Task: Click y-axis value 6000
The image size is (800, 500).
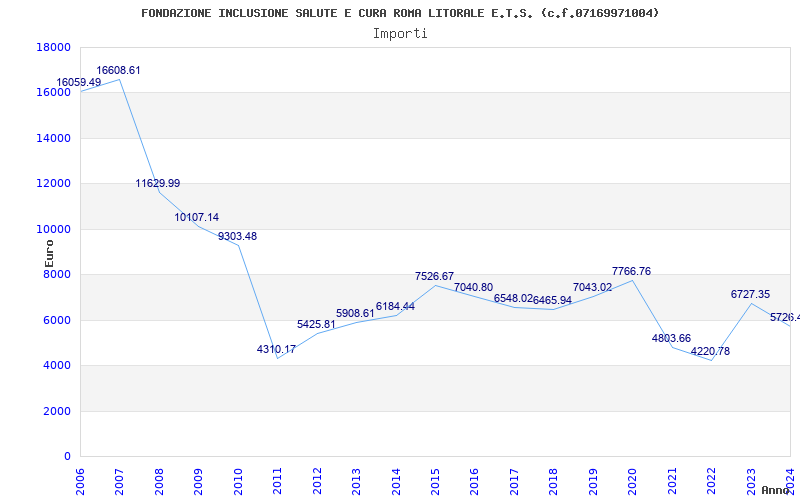Action: point(57,320)
